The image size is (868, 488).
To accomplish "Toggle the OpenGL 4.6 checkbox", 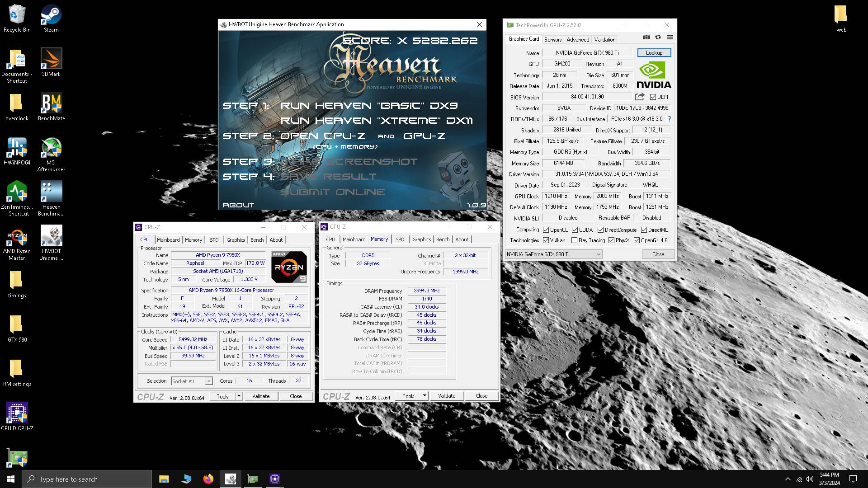I will coord(637,240).
